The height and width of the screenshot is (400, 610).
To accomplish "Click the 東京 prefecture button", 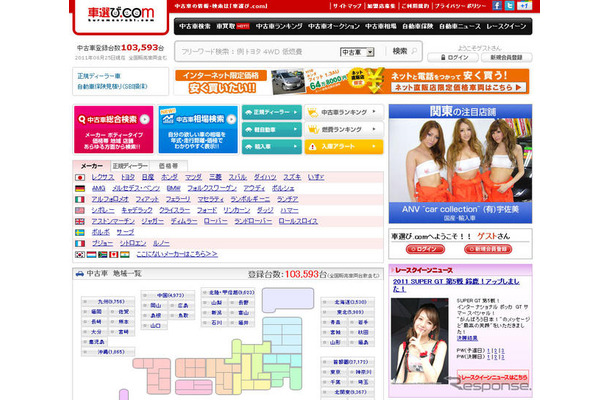I will (x=333, y=372).
